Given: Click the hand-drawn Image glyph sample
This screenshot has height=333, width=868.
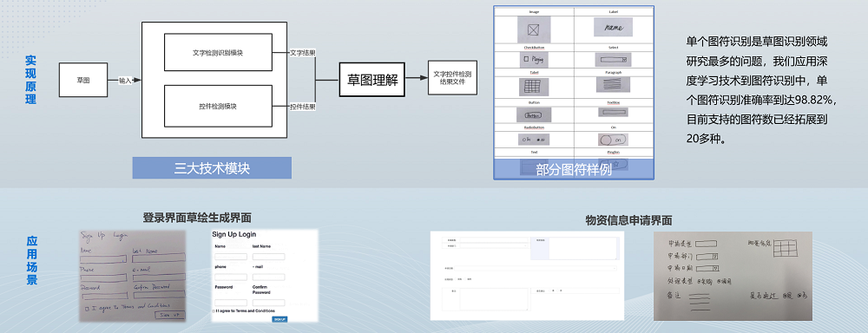Looking at the screenshot, I should click(x=534, y=29).
